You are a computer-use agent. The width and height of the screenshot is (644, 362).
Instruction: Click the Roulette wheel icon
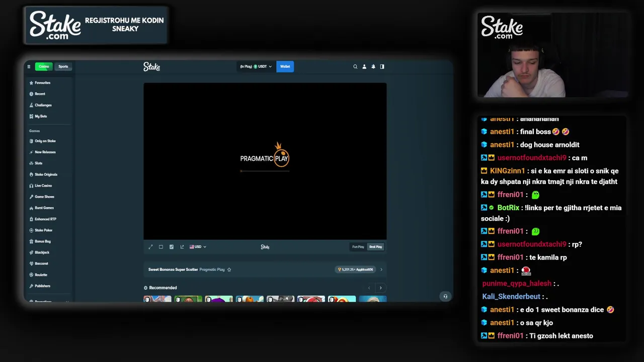(31, 275)
